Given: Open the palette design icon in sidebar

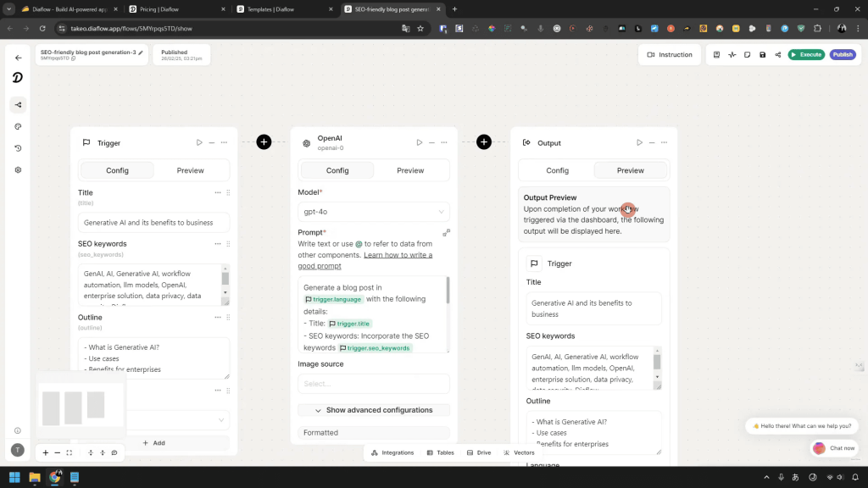Looking at the screenshot, I should coord(19,127).
